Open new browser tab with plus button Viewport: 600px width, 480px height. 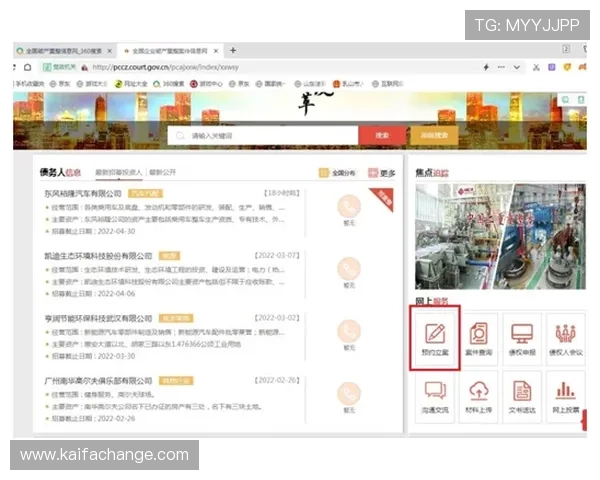click(233, 50)
